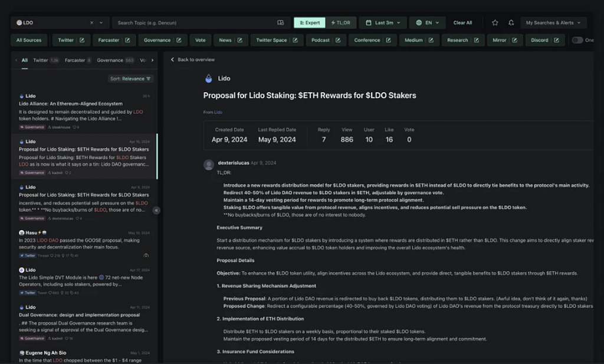Expand the My Searches & Alerts dropdown
The width and height of the screenshot is (604, 364).
pos(553,23)
